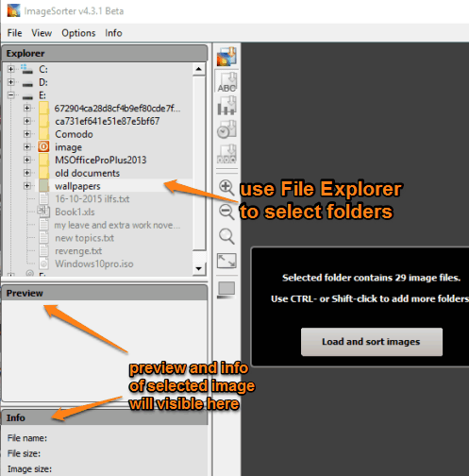
Task: Click the zoom out magnifier icon
Action: coord(226,212)
